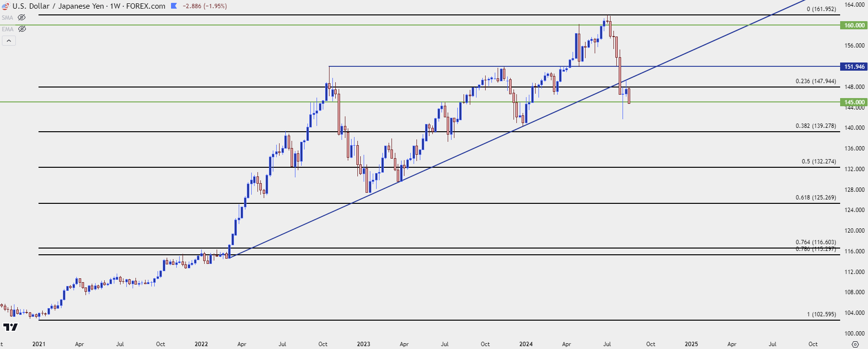Click 148.000 on the price axis
The height and width of the screenshot is (349, 868).
(855, 87)
